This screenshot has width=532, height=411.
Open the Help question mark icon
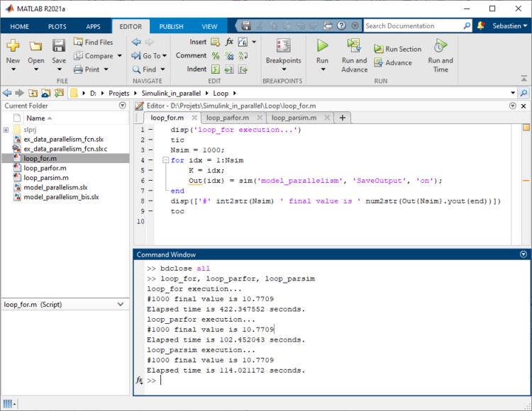pyautogui.click(x=342, y=26)
